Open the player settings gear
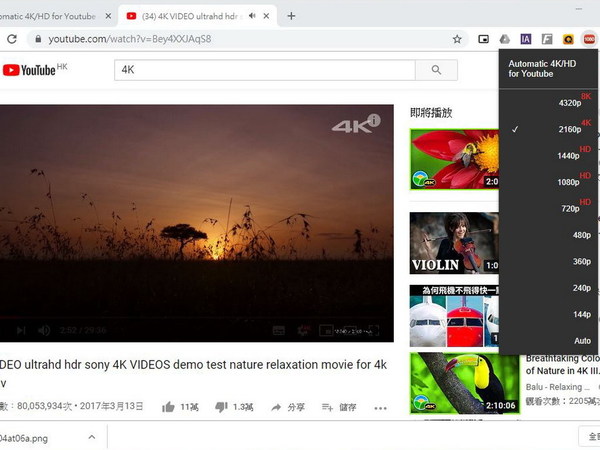 303,330
